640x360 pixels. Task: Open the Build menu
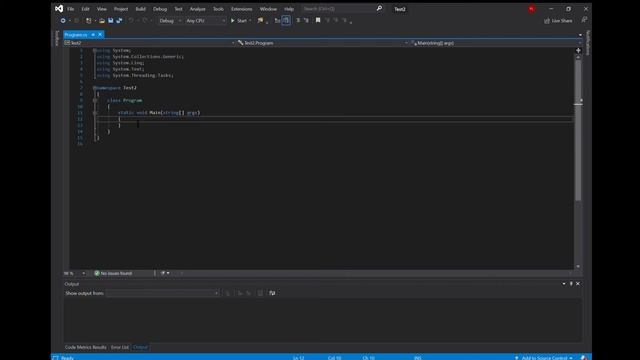(x=141, y=9)
